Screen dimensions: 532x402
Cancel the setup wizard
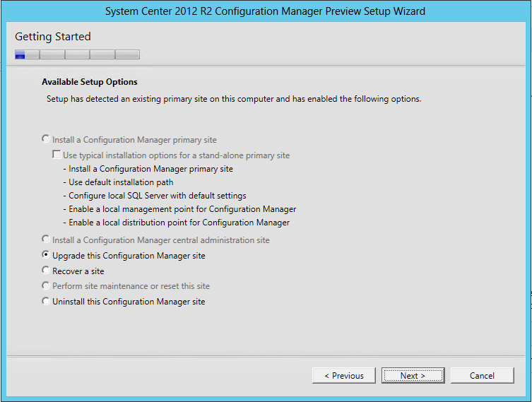click(482, 376)
